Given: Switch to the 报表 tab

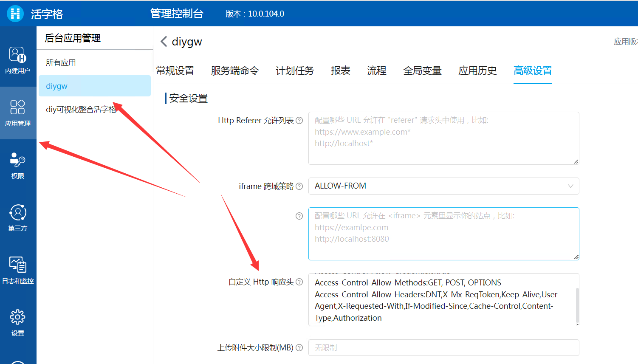Looking at the screenshot, I should click(x=341, y=71).
